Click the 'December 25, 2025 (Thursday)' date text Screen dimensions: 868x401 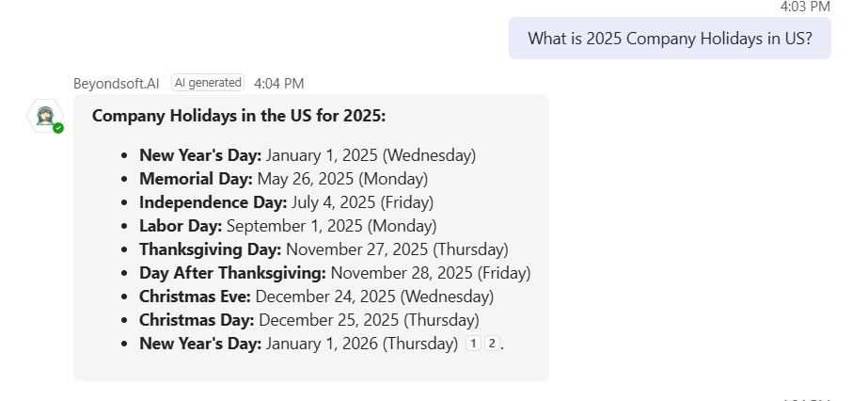pos(369,320)
